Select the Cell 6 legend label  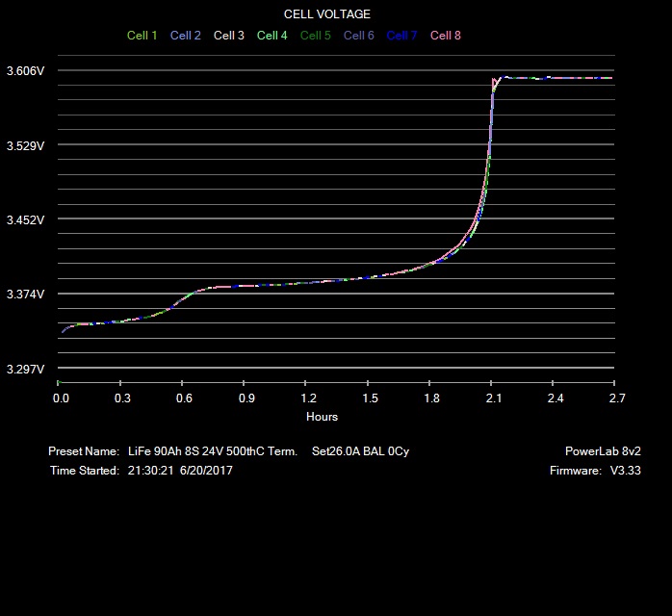359,36
